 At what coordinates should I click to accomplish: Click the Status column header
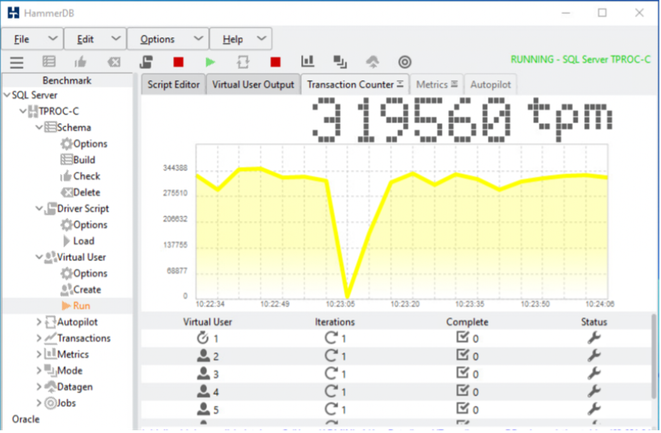coord(594,322)
